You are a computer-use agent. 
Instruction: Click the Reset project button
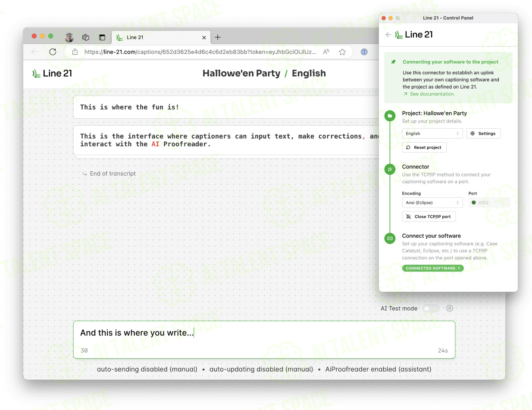point(424,147)
